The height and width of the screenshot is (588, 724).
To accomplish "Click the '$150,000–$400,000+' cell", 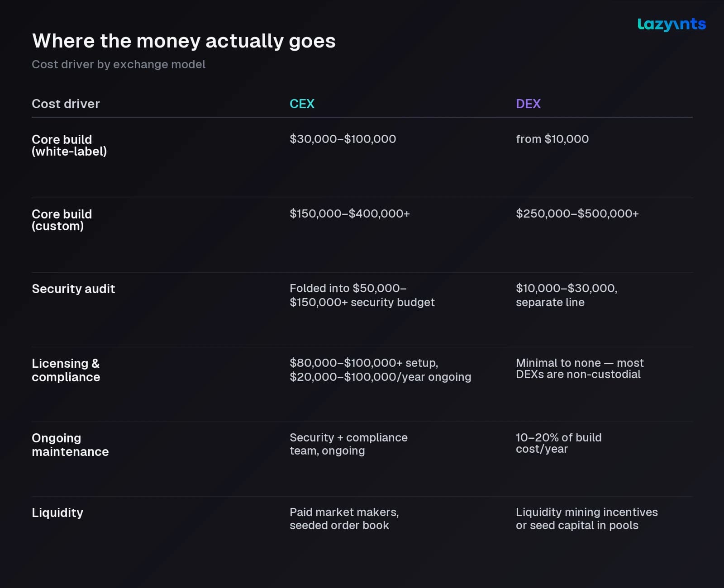I will point(349,213).
